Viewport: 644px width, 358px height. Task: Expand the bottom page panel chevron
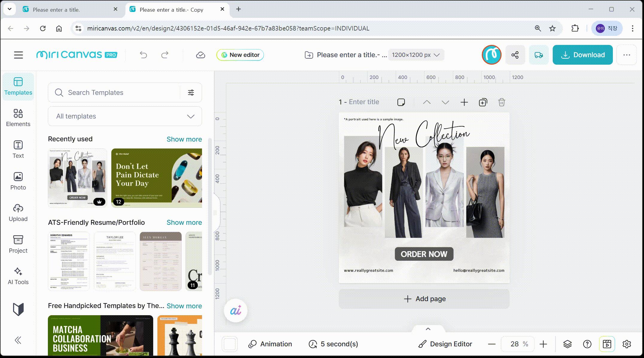tap(428, 329)
